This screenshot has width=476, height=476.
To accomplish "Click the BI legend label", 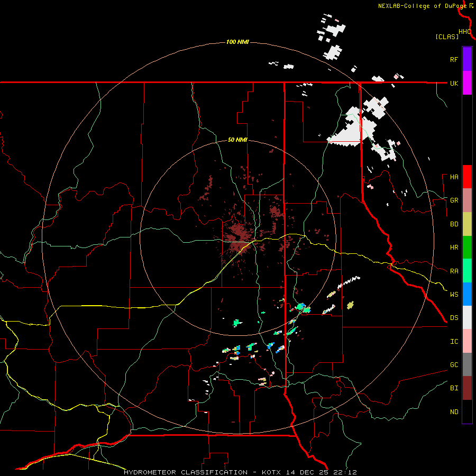I will click(x=454, y=388).
